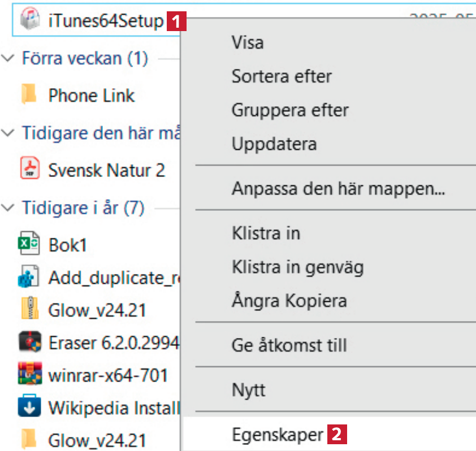This screenshot has width=476, height=451.
Task: Click the Bok1 Excel file icon
Action: coord(29,245)
